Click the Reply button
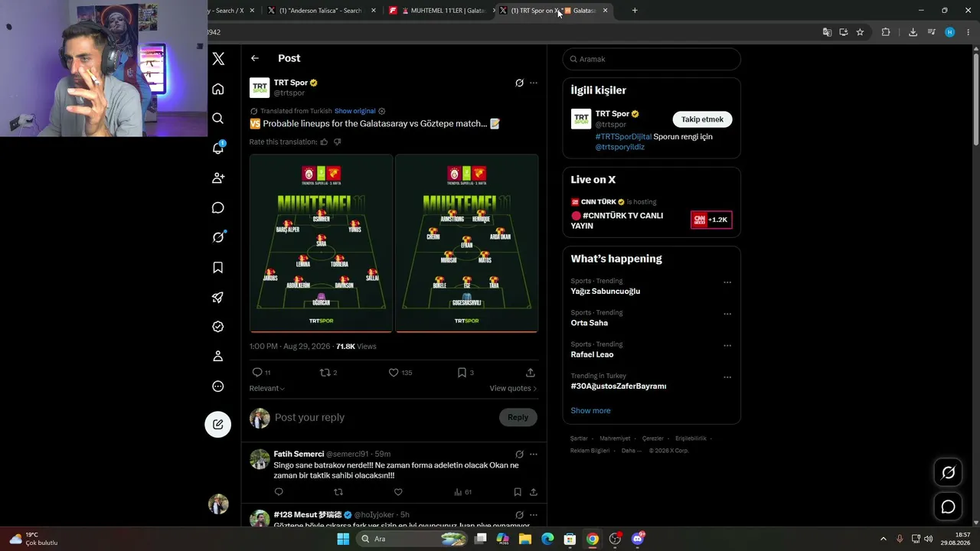Viewport: 980px width, 551px height. click(x=518, y=417)
